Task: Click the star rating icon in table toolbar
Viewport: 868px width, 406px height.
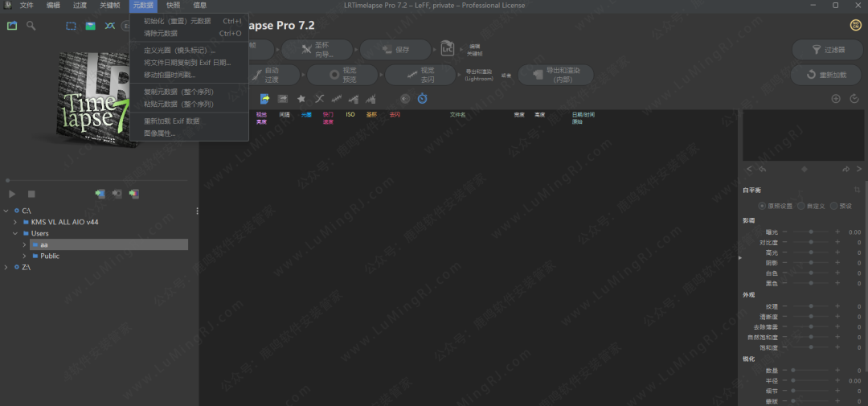Action: pyautogui.click(x=301, y=99)
